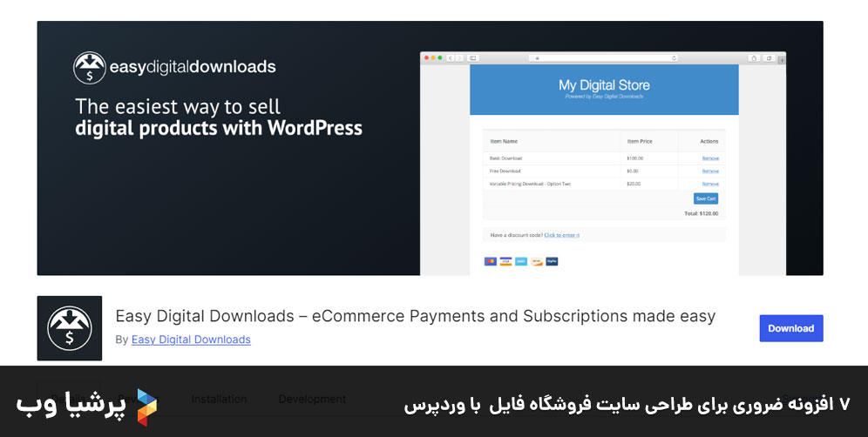Click the Mastercard payment icon

click(491, 261)
